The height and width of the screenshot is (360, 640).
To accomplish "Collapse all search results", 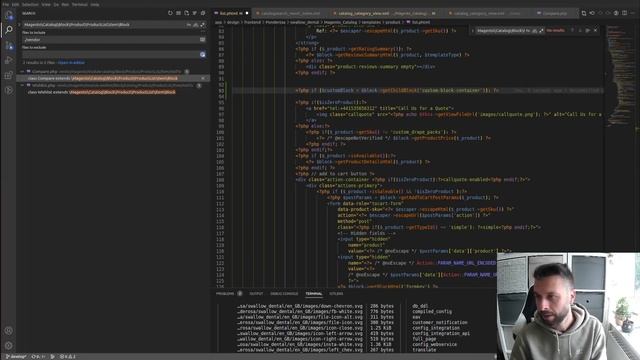I will (x=203, y=13).
